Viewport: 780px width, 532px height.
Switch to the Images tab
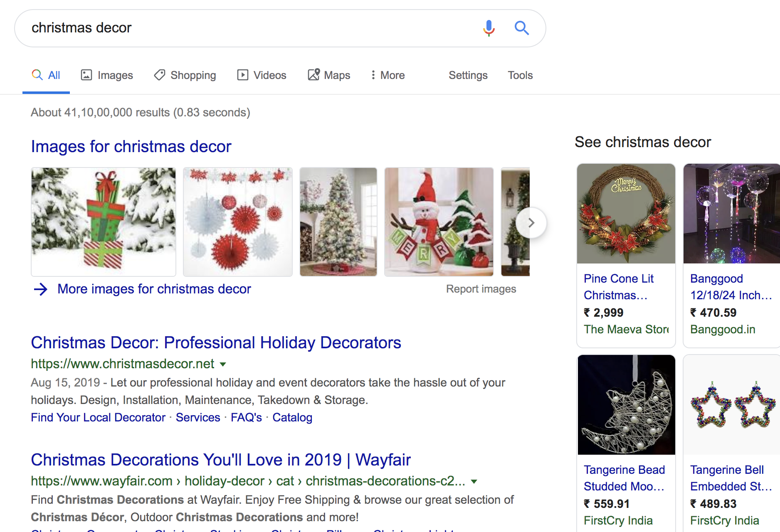coord(107,75)
